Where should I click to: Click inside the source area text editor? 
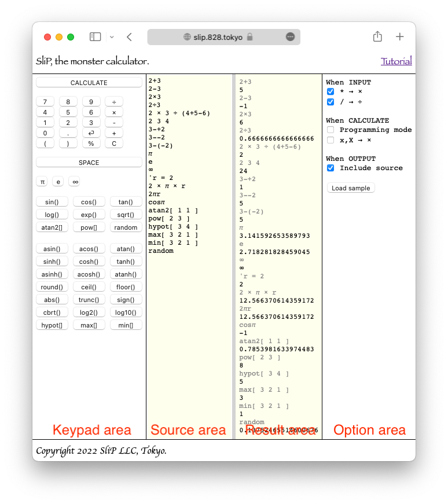[x=189, y=336]
